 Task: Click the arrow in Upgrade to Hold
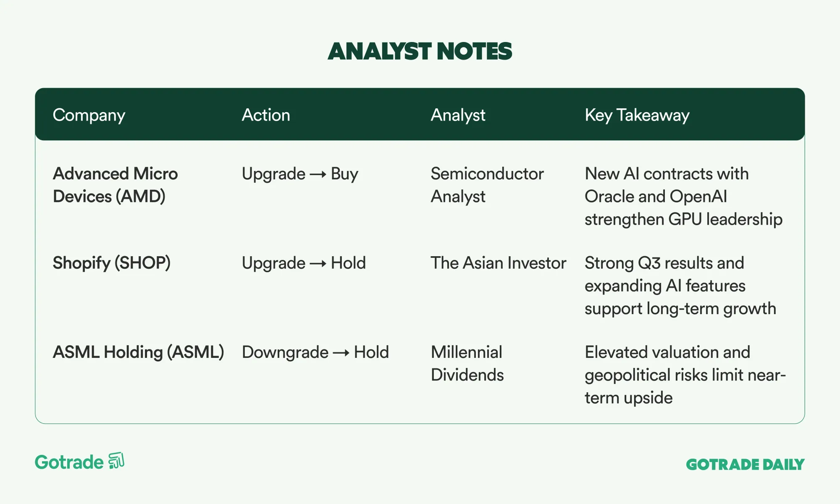tap(318, 264)
